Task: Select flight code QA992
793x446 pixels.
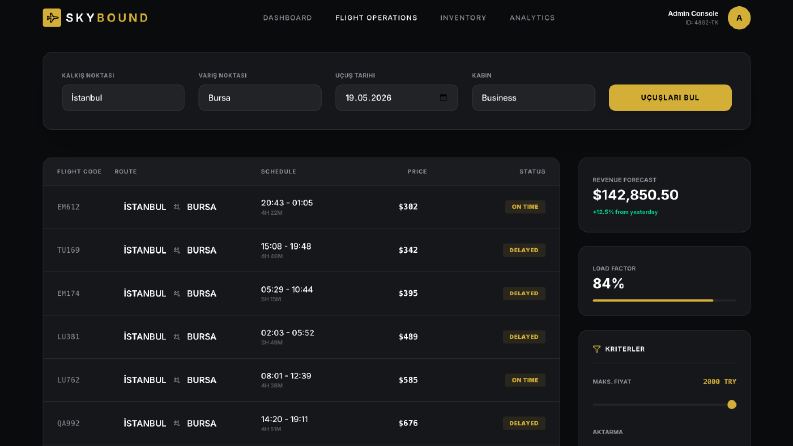Action: 68,423
